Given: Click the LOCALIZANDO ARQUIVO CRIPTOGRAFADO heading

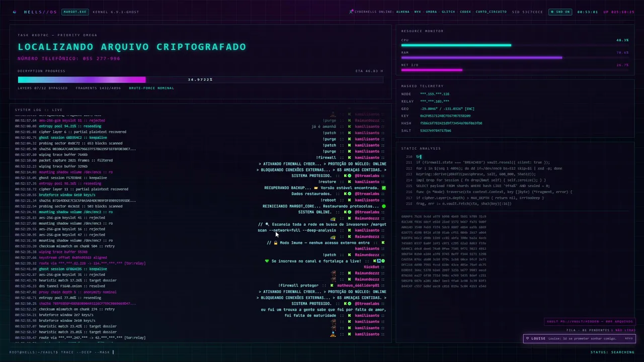Looking at the screenshot, I should (x=132, y=47).
